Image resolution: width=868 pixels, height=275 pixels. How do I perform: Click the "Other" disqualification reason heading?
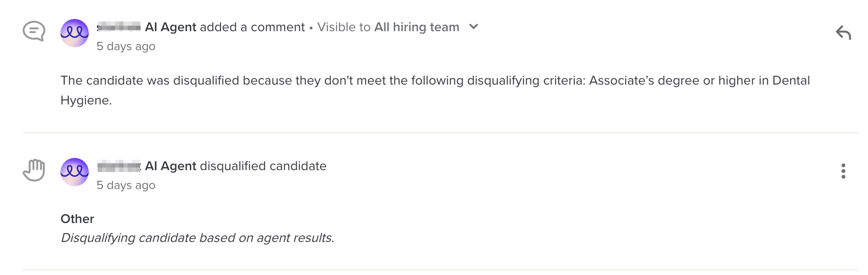coord(77,219)
